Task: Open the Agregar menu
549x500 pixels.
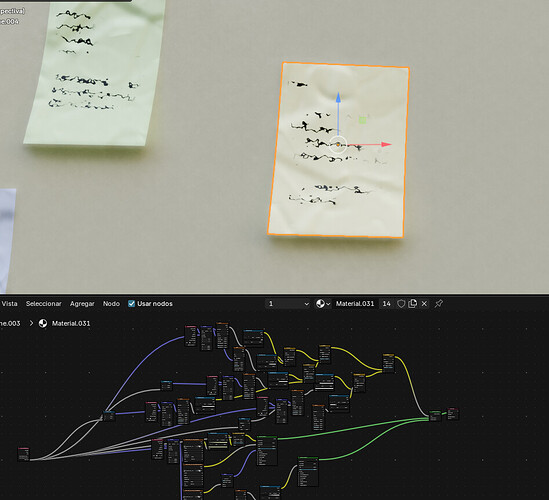Action: [82, 304]
